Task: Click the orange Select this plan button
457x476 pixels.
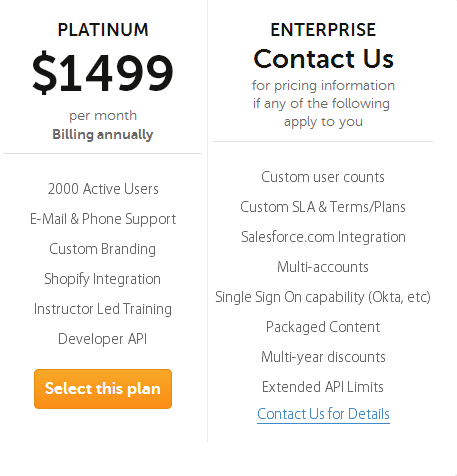Action: (103, 389)
